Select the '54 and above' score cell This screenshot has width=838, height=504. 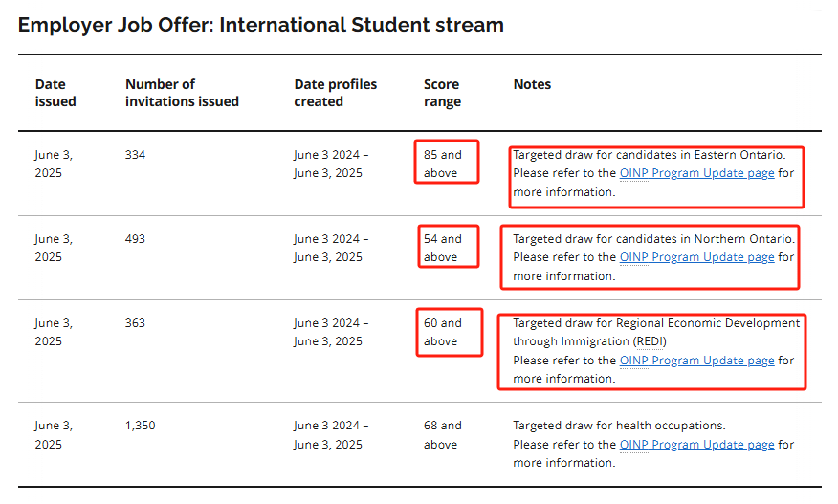click(x=443, y=248)
